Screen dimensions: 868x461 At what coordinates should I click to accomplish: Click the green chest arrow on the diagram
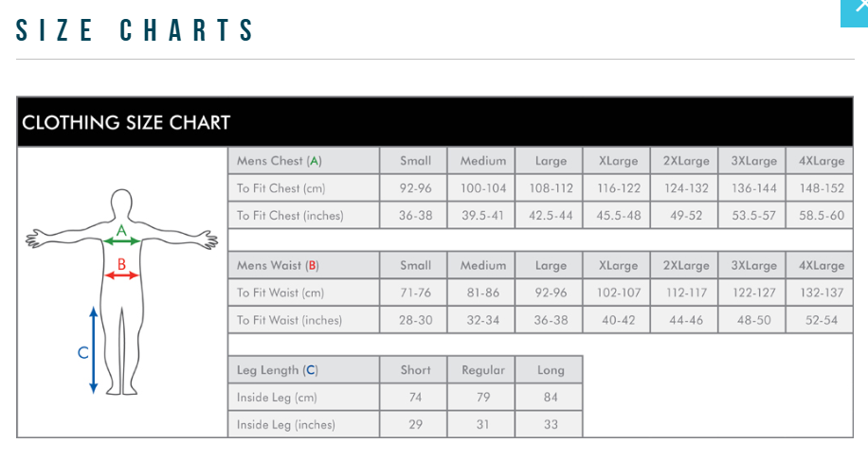coord(121,241)
